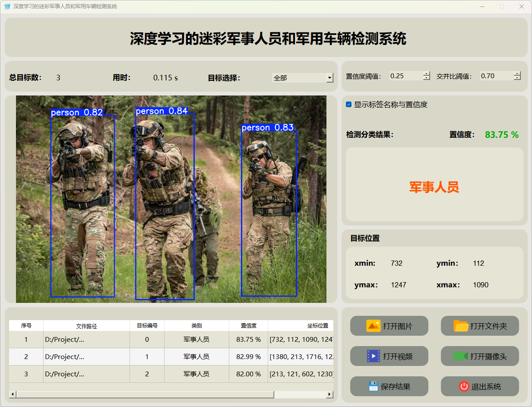532x407 pixels.
Task: Click the film icon on 打开视频
Action: 373,356
